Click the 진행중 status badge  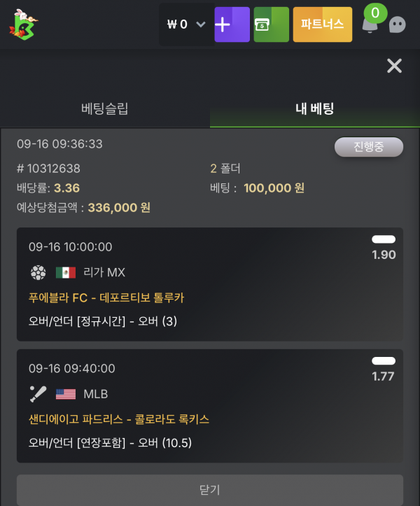coord(369,147)
